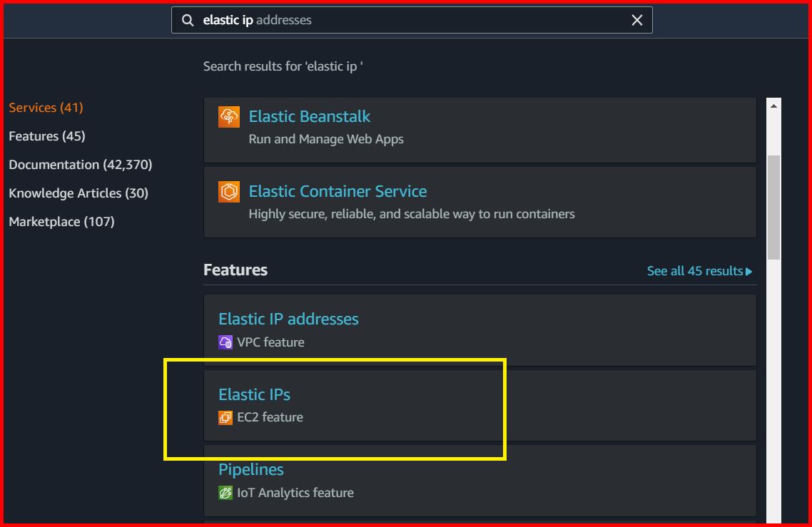
Task: Open the Pipelines IoT Analytics feature
Action: pos(251,469)
